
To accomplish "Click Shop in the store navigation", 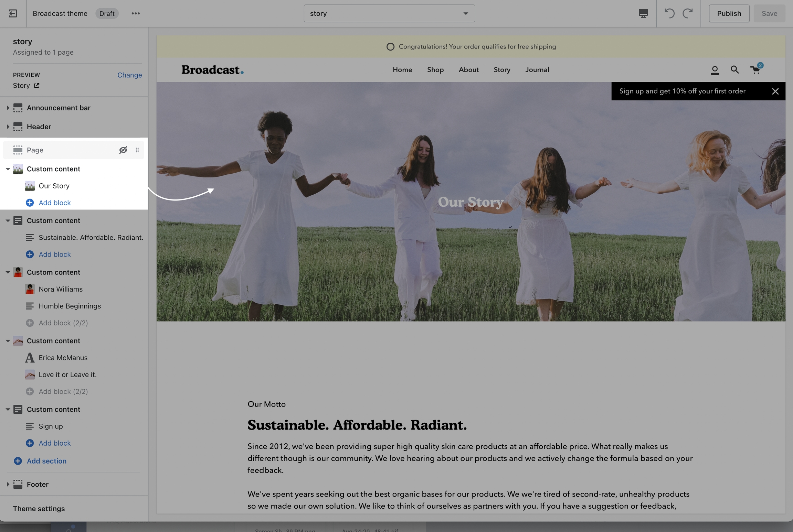I will pos(435,70).
